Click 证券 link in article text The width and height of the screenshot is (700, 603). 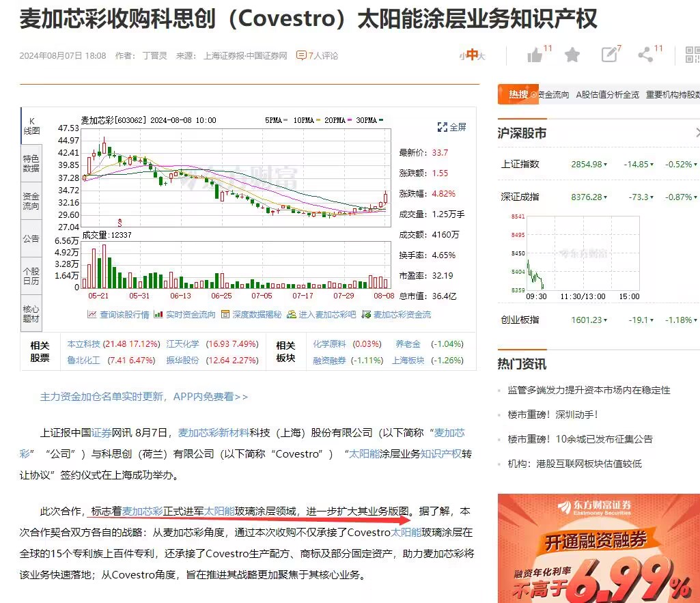click(x=101, y=432)
